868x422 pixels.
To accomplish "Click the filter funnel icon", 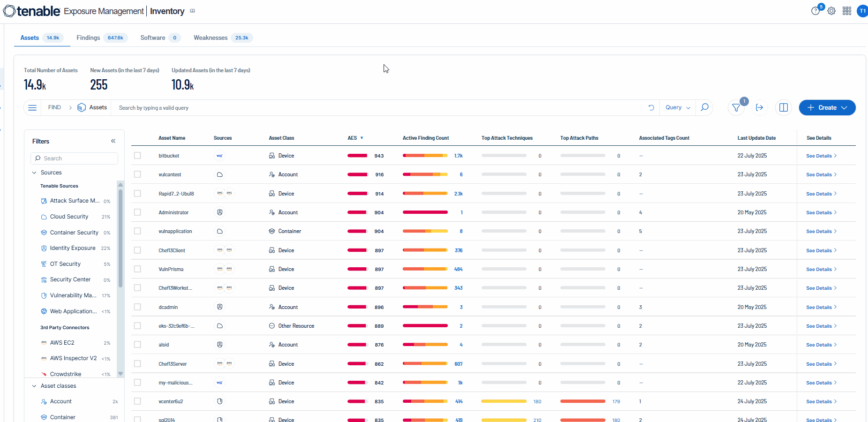I will (736, 108).
